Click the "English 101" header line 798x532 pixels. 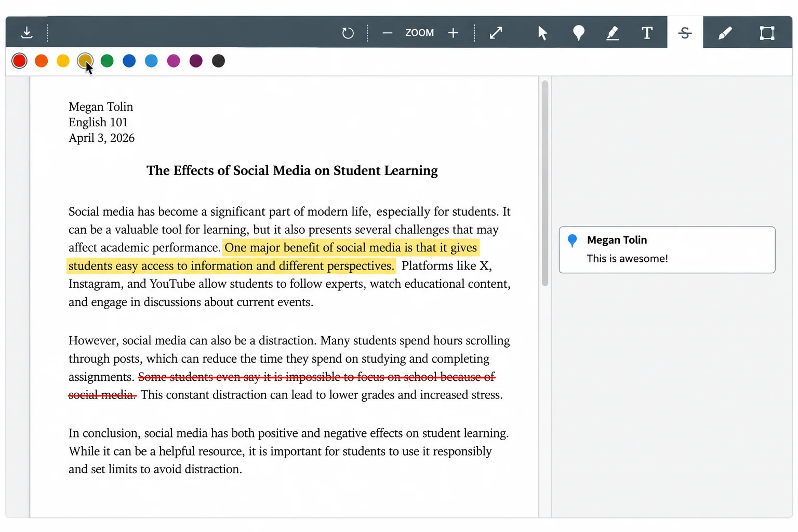pos(98,122)
